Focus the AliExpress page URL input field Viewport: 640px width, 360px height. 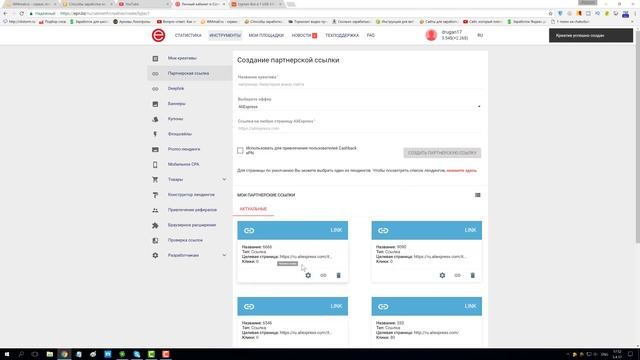(x=359, y=129)
